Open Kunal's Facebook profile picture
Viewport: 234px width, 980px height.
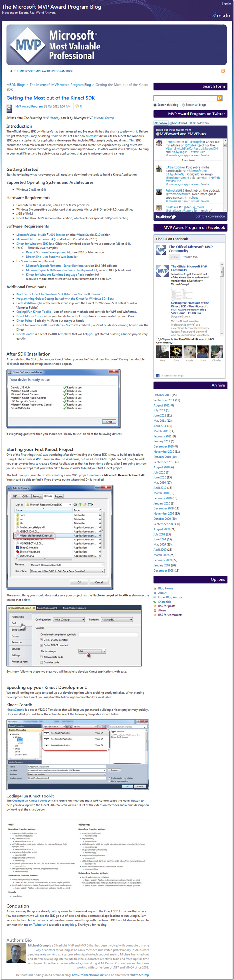(203, 351)
